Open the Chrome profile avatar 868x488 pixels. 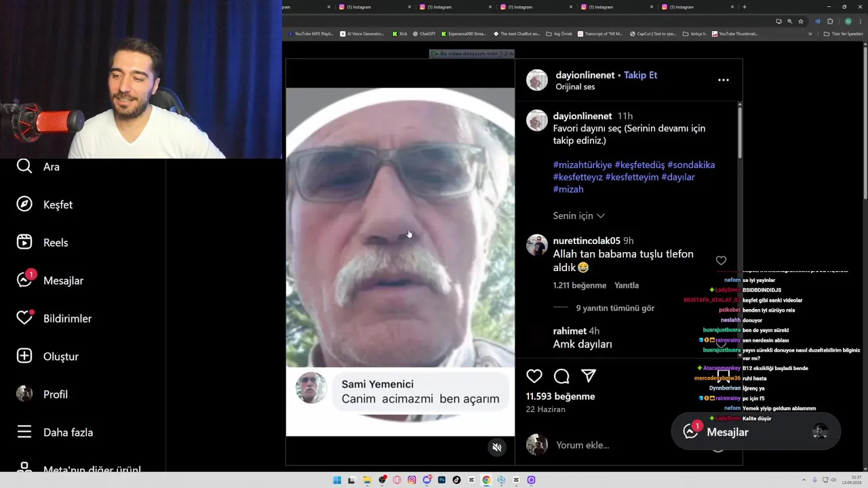[x=848, y=21]
